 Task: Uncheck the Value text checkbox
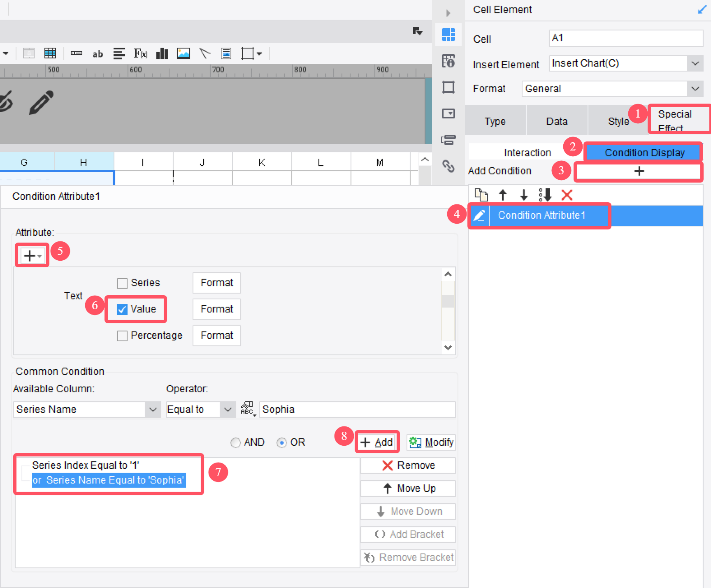[x=122, y=310]
